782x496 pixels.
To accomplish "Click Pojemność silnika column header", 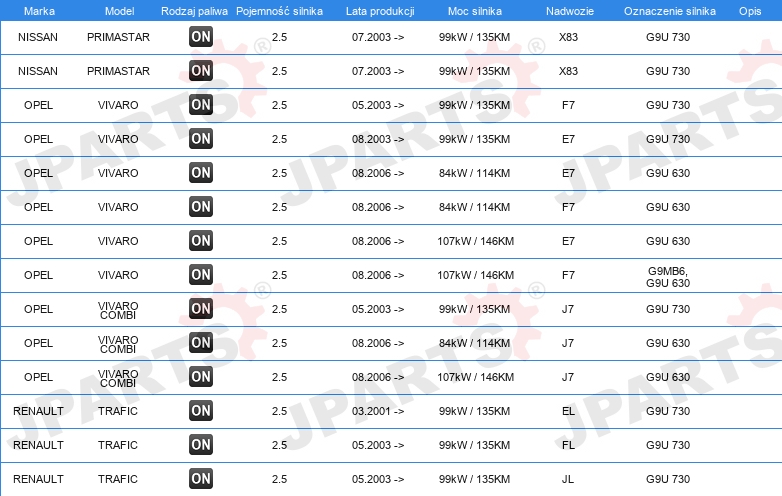I will (x=279, y=11).
